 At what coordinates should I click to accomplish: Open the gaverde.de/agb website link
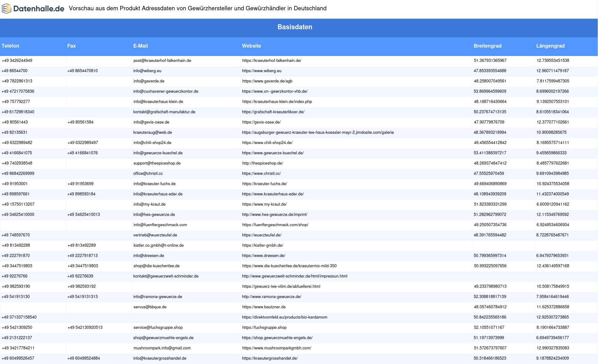point(267,81)
